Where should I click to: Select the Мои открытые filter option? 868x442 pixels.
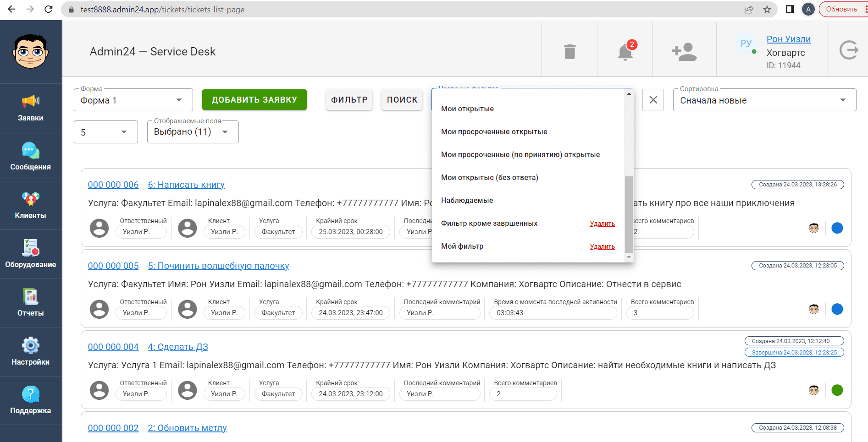coord(467,109)
